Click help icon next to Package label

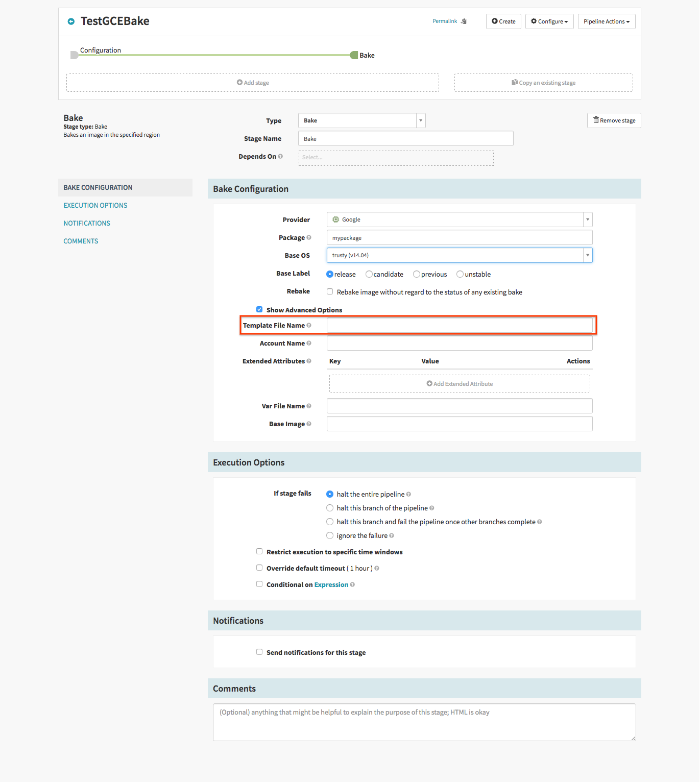click(309, 237)
